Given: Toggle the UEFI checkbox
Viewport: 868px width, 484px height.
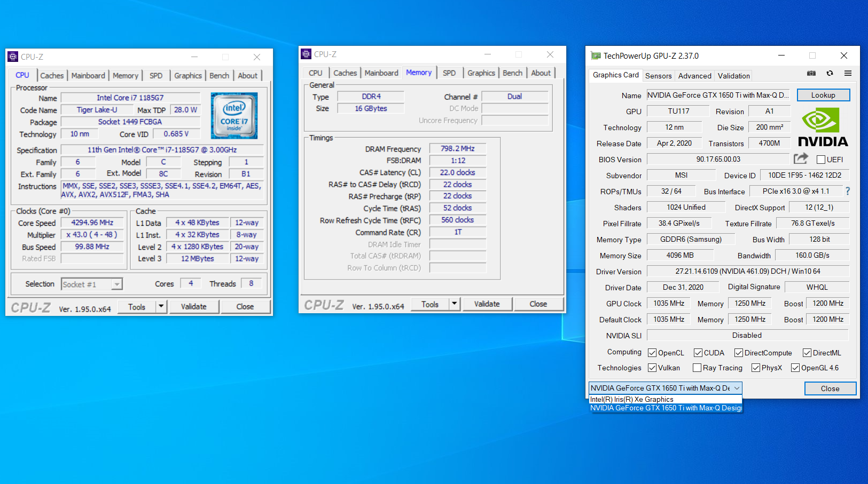Looking at the screenshot, I should coord(821,160).
